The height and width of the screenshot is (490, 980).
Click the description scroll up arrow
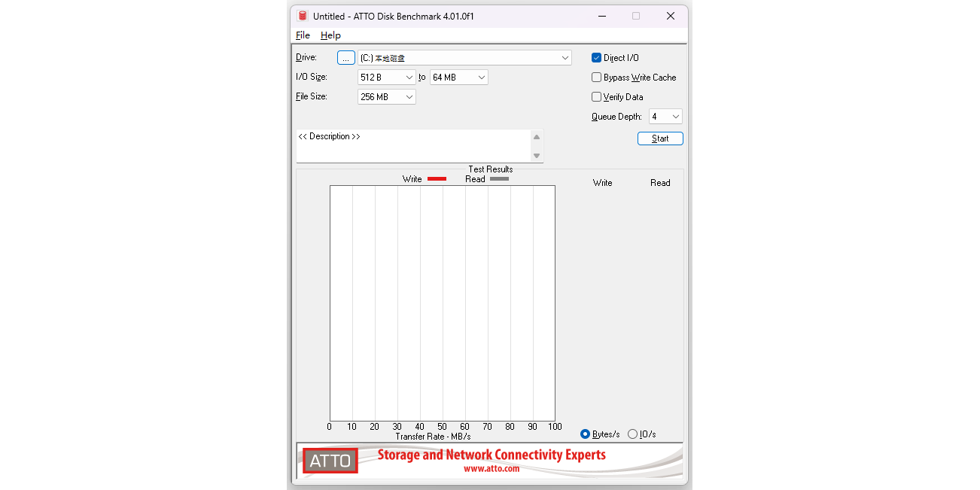537,137
